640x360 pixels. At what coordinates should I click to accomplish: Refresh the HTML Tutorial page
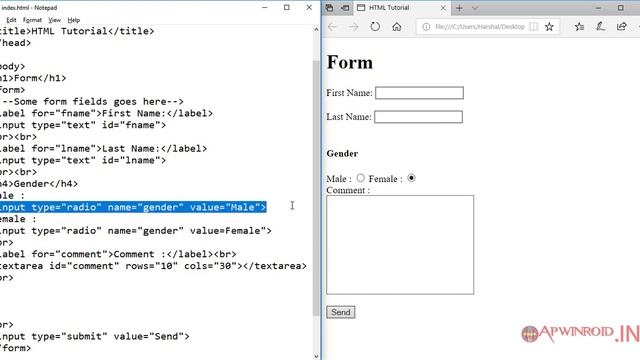coord(375,27)
